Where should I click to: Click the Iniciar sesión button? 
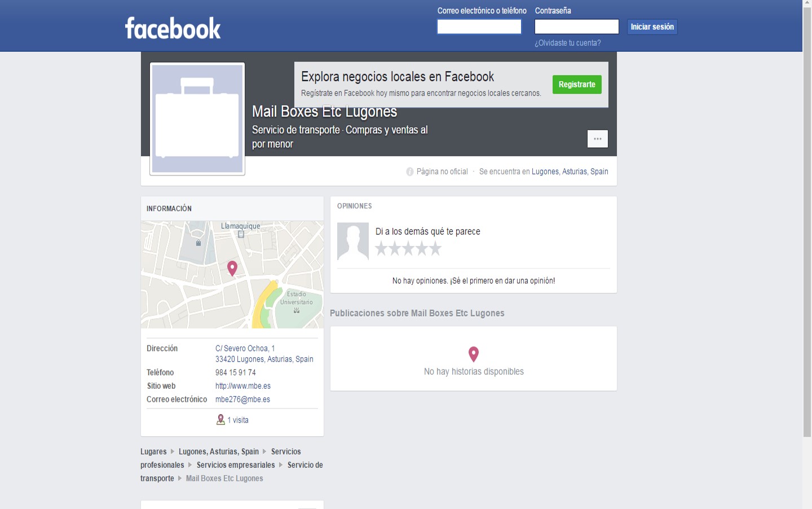(652, 27)
